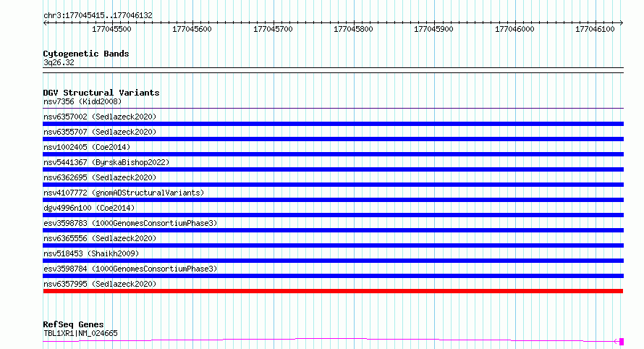This screenshot has height=349, width=644.
Task: Open the esv3598783 (1000GenomesConsortiumPhase3) variant
Action: (130, 223)
